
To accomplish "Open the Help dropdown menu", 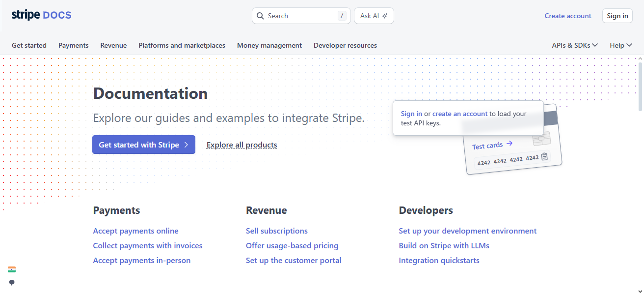I will 620,45.
